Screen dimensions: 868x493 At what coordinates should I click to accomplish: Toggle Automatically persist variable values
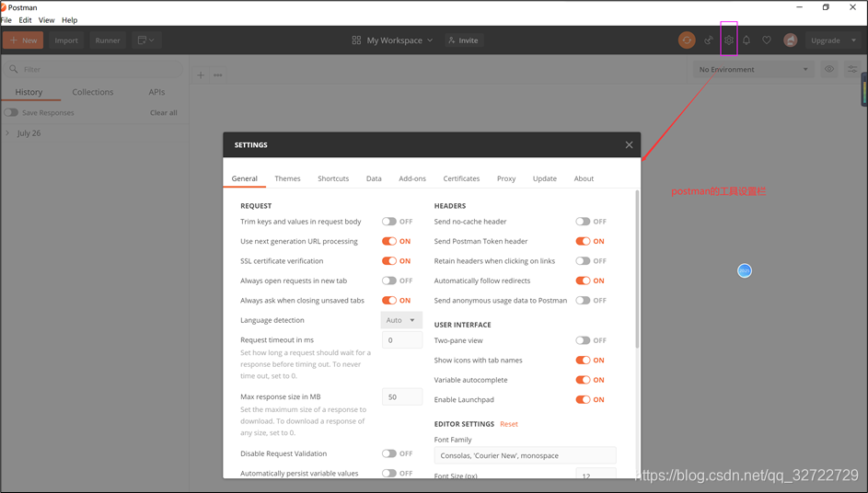pyautogui.click(x=389, y=473)
